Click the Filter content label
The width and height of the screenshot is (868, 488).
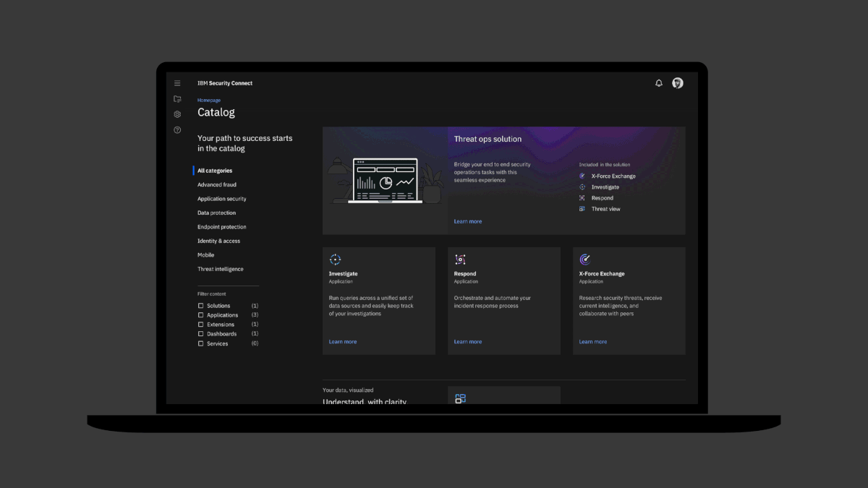point(212,294)
